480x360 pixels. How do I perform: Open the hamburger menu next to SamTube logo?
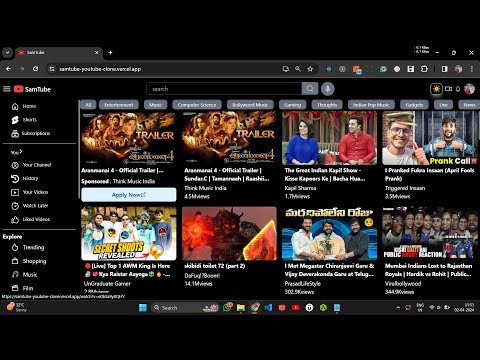point(7,89)
